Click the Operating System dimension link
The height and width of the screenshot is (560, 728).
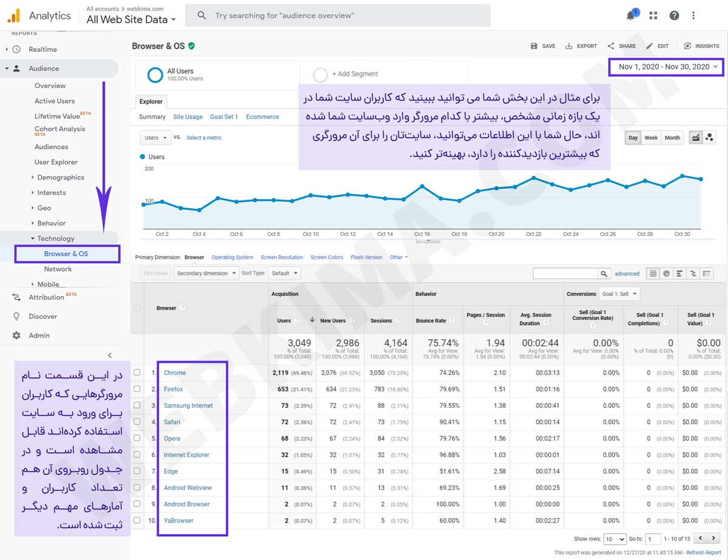(x=232, y=257)
